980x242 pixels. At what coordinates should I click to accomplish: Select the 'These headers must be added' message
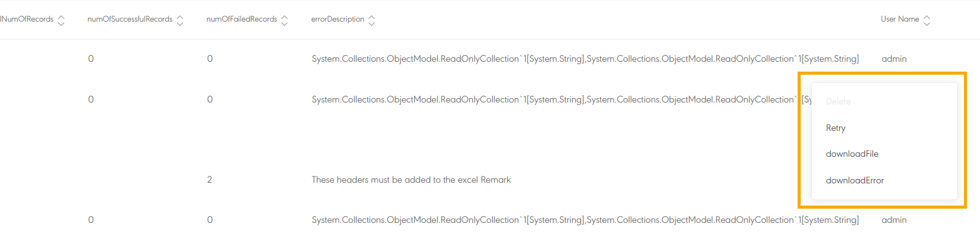click(411, 180)
